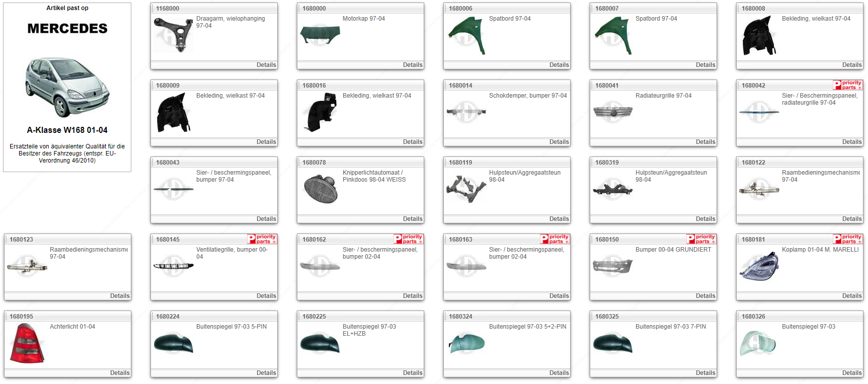Viewport: 868px width, 384px height.
Task: Open the Bekleding wielkast 1680009 image
Action: click(x=174, y=113)
